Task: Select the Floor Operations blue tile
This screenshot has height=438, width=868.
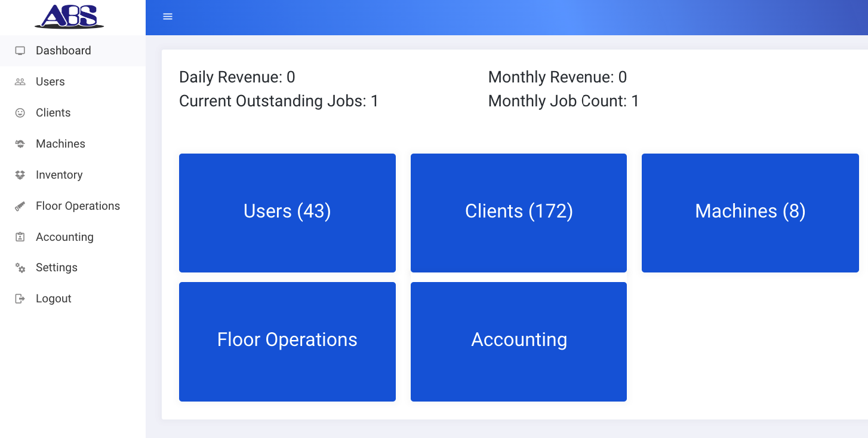Action: 287,341
